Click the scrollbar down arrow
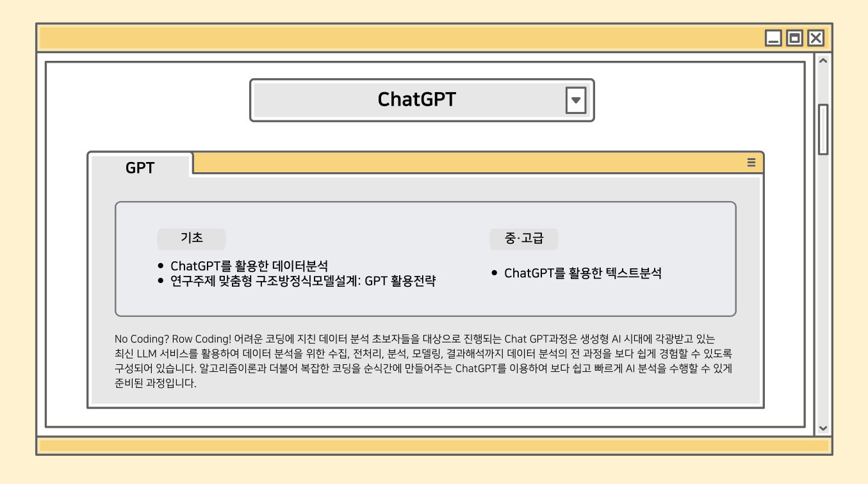The image size is (868, 484). pos(823,428)
